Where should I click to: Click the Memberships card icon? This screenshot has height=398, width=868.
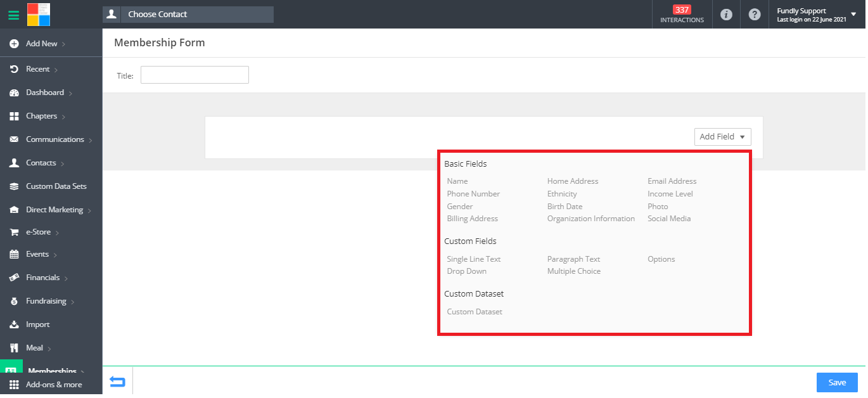[x=10, y=371]
